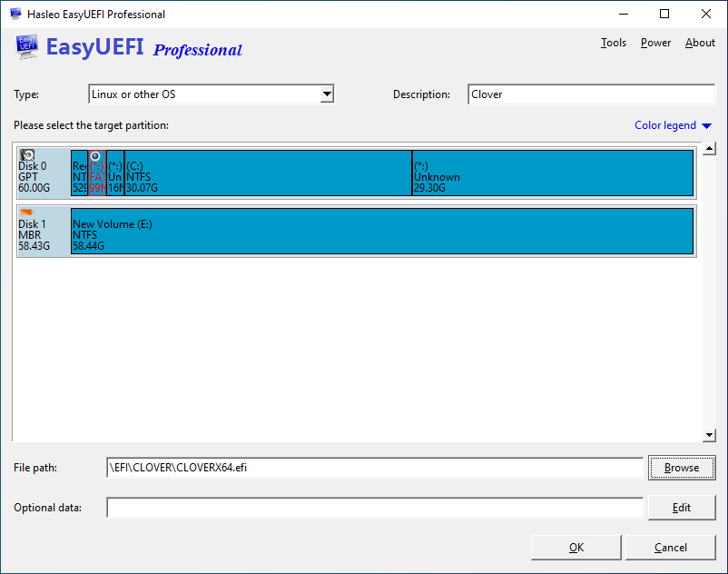Minimize the EasyUEFI window
The height and width of the screenshot is (574, 728).
(x=624, y=14)
